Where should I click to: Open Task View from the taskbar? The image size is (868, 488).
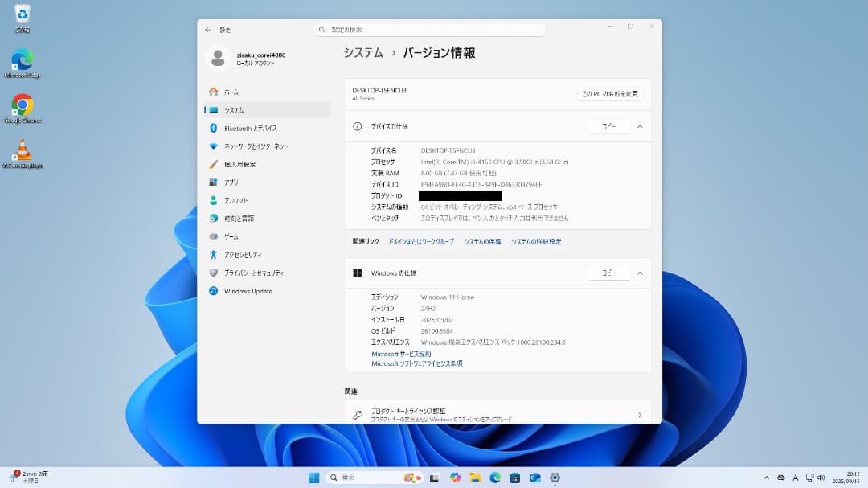(x=435, y=478)
